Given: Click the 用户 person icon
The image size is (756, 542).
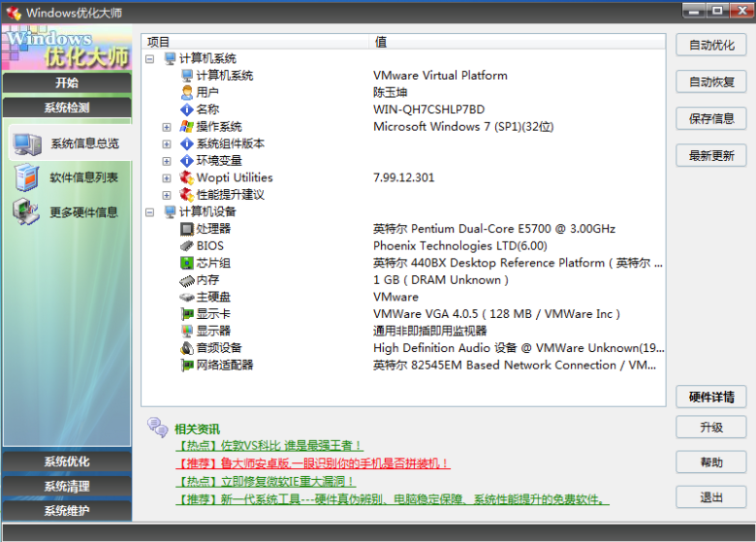Looking at the screenshot, I should point(187,92).
